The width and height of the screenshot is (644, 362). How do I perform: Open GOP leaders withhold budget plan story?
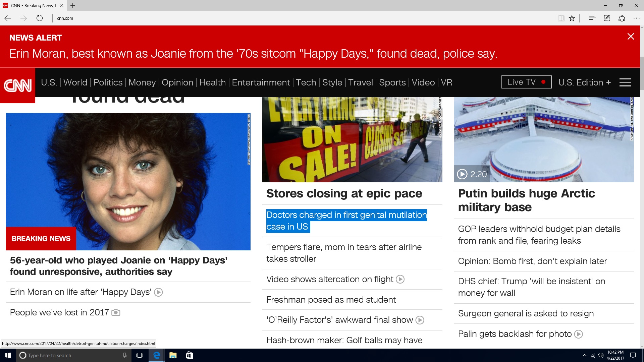pos(539,235)
